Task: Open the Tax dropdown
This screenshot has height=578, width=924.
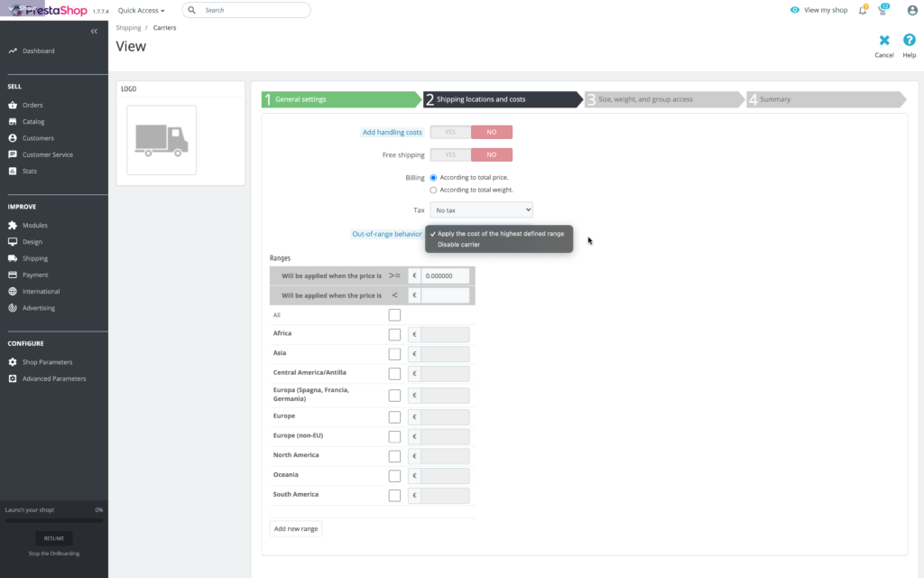Action: pyautogui.click(x=482, y=210)
